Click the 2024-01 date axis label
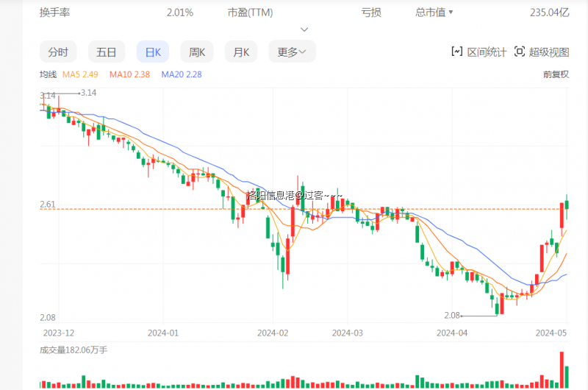The height and width of the screenshot is (390, 588). click(x=163, y=333)
